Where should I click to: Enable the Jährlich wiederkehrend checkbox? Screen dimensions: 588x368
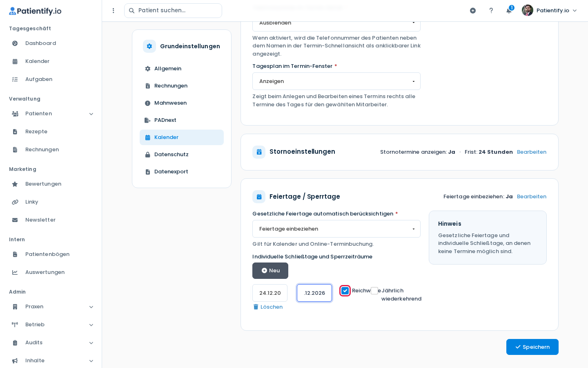coord(374,291)
